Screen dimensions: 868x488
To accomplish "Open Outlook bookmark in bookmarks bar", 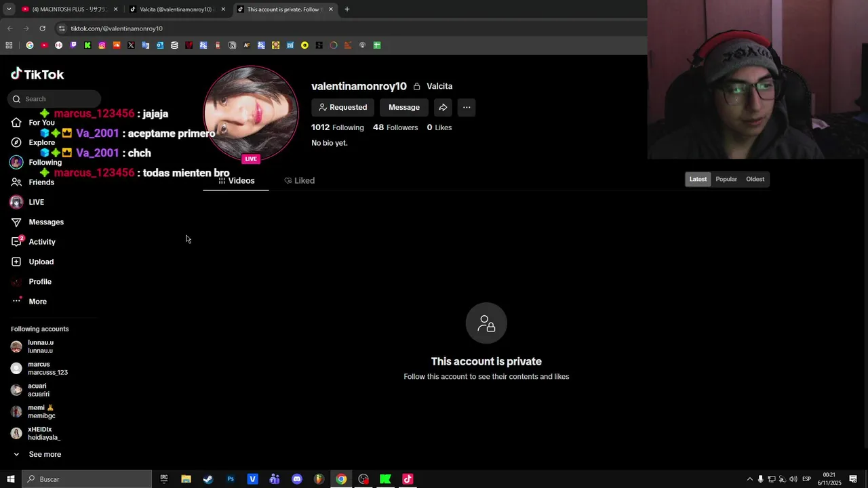I will click(x=160, y=45).
